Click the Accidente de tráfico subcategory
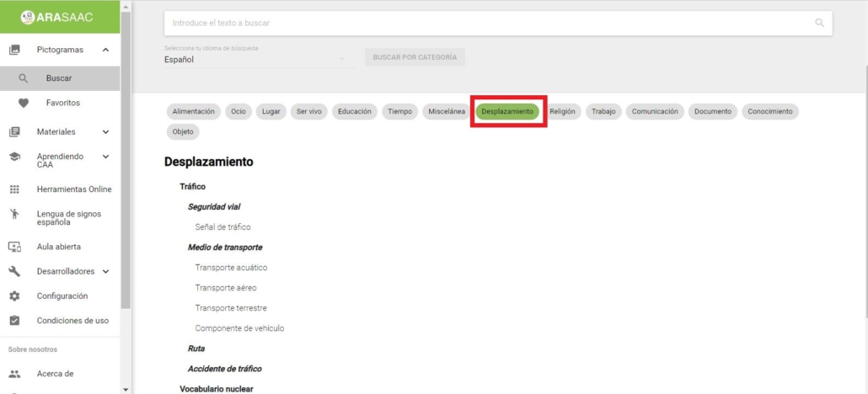This screenshot has height=394, width=868. pos(225,369)
